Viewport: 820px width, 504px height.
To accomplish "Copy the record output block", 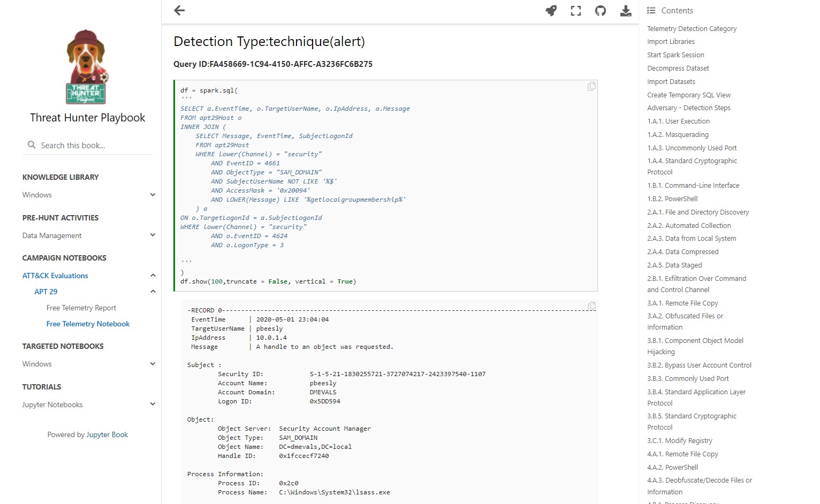I will [591, 307].
